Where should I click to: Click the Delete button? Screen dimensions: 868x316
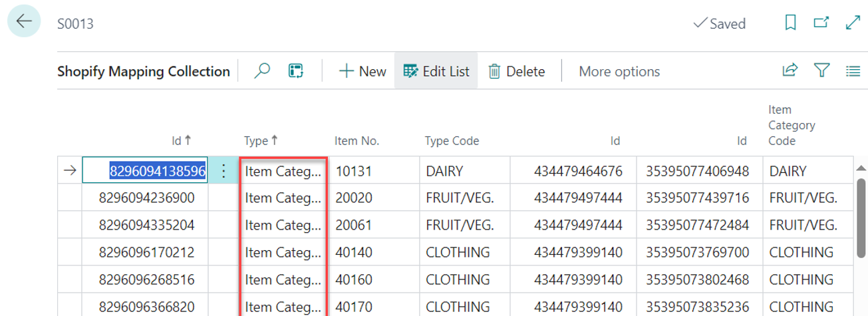click(517, 71)
